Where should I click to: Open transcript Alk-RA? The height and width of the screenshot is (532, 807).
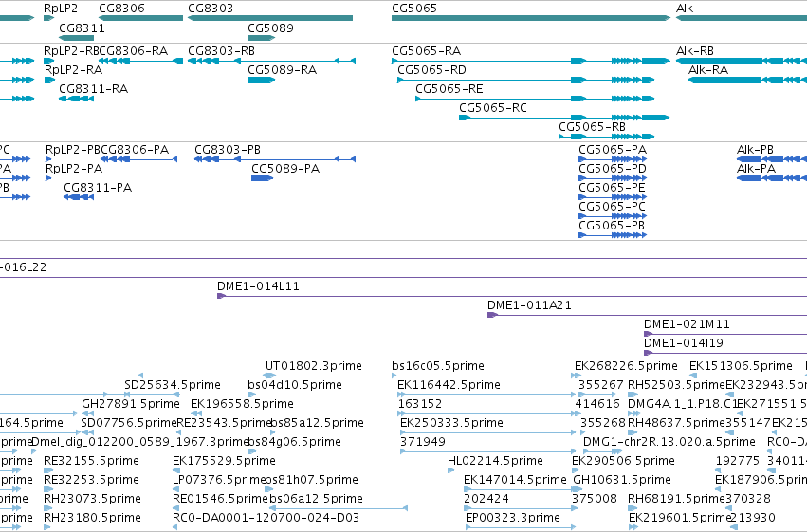coord(747,80)
